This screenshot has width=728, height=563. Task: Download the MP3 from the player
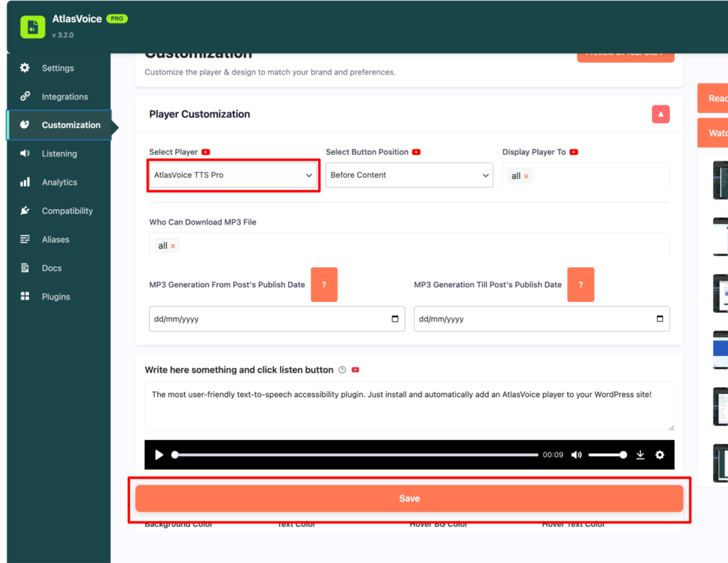(641, 455)
